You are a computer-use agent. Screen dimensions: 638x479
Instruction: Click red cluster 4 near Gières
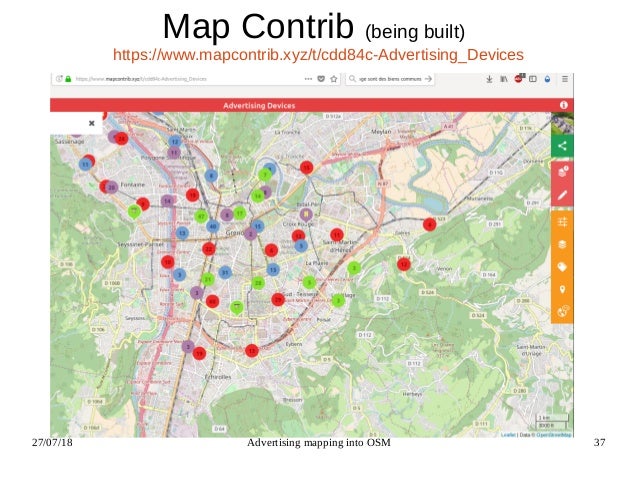click(x=429, y=224)
